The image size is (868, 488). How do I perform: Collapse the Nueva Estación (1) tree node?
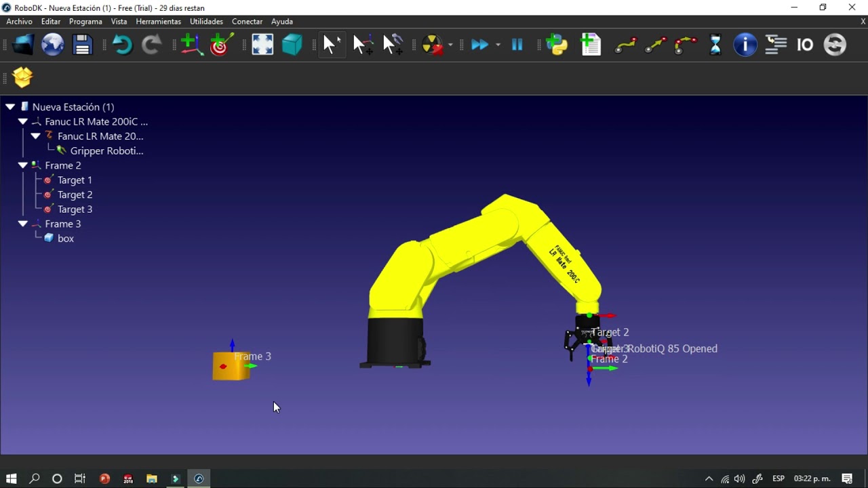pos(10,107)
